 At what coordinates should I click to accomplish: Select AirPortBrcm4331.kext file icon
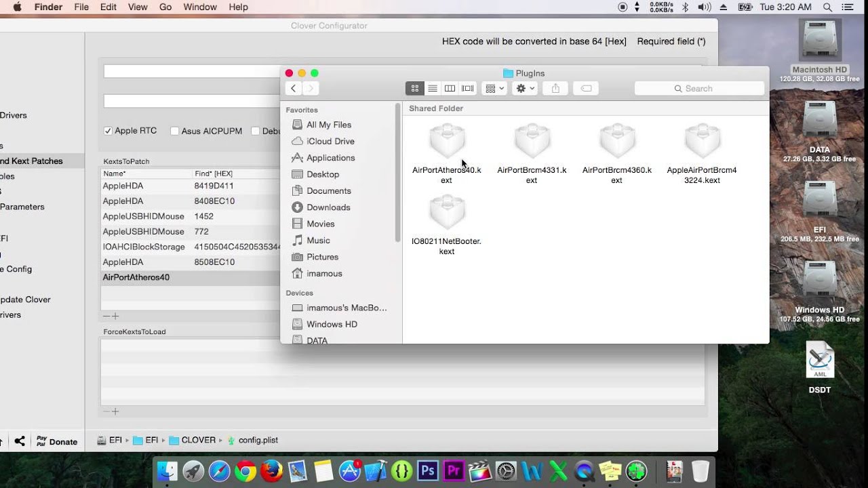coord(532,142)
